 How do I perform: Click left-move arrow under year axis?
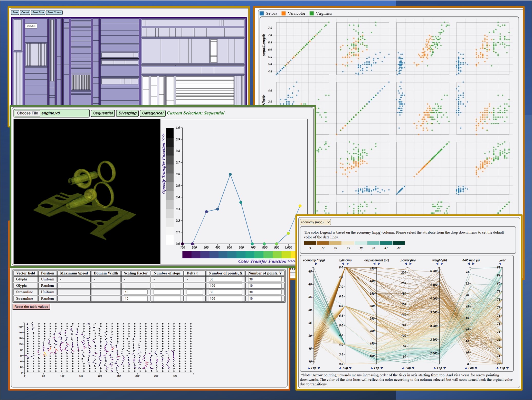click(500, 264)
